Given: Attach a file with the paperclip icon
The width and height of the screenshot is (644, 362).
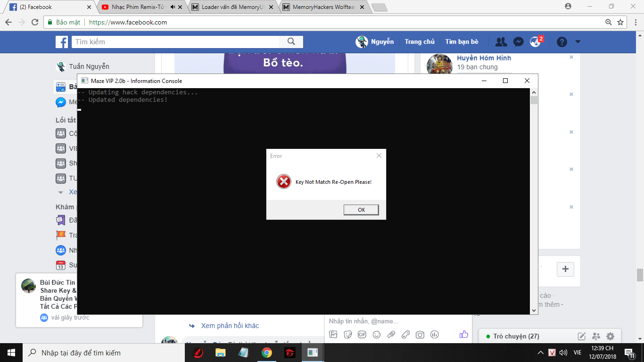Looking at the screenshot, I should point(391,335).
